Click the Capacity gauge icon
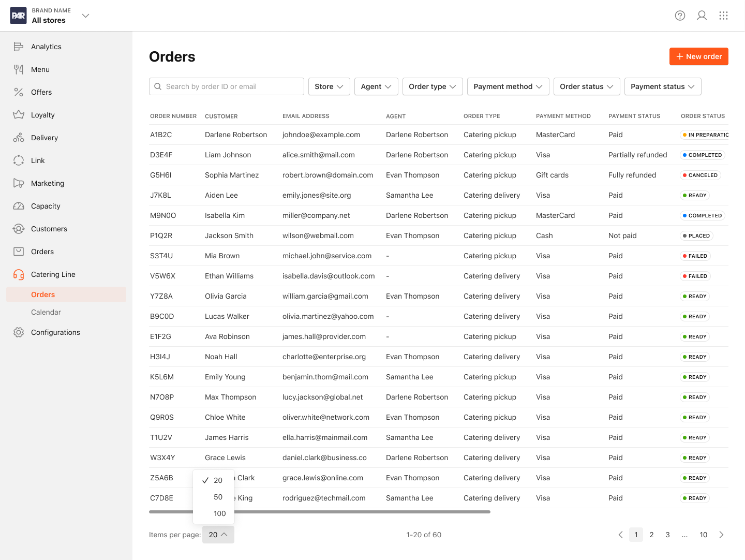 point(19,206)
